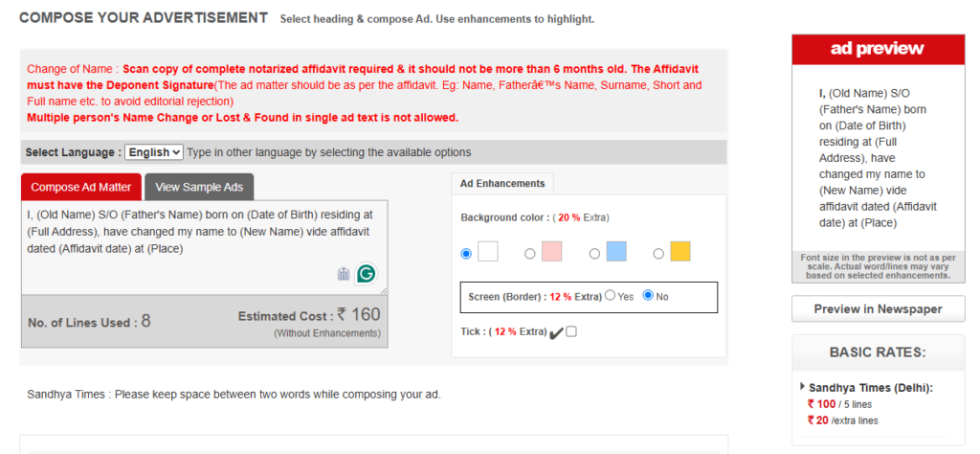
Task: Open the Select Language dropdown
Action: point(154,152)
